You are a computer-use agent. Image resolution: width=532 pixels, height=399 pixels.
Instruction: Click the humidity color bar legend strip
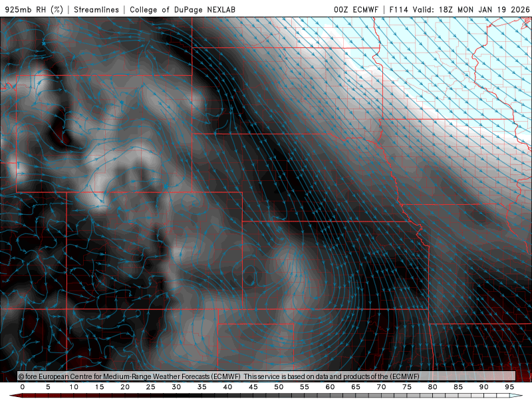(x=266, y=396)
